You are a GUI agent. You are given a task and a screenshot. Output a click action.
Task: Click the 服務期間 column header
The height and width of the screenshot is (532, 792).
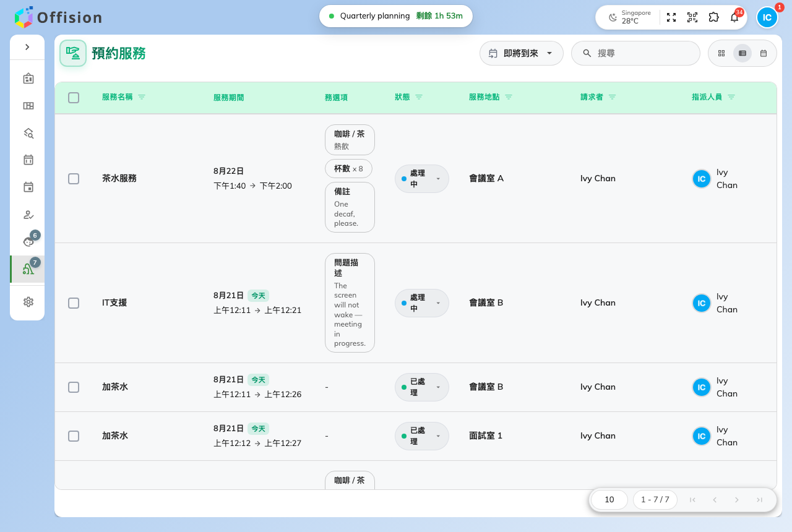228,97
